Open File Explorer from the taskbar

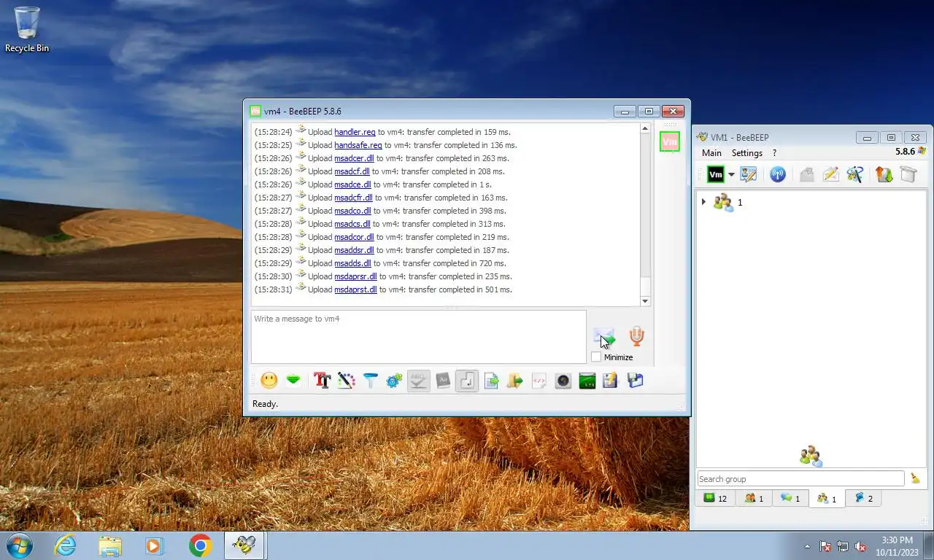coord(110,545)
